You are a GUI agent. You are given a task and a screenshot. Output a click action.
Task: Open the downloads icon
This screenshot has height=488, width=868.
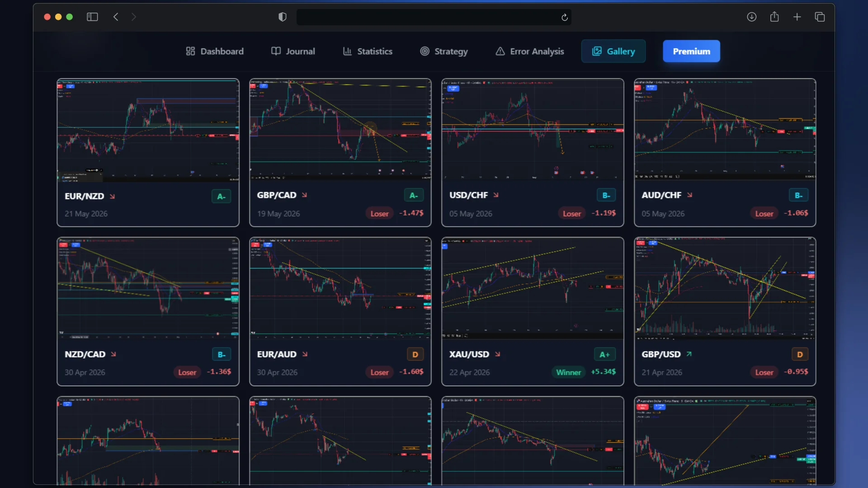tap(751, 17)
